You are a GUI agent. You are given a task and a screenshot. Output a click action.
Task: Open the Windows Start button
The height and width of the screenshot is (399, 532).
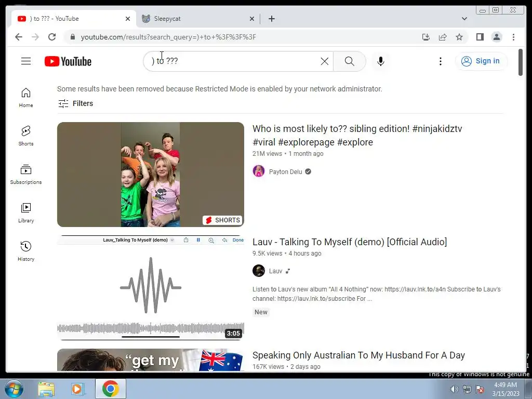coord(14,389)
